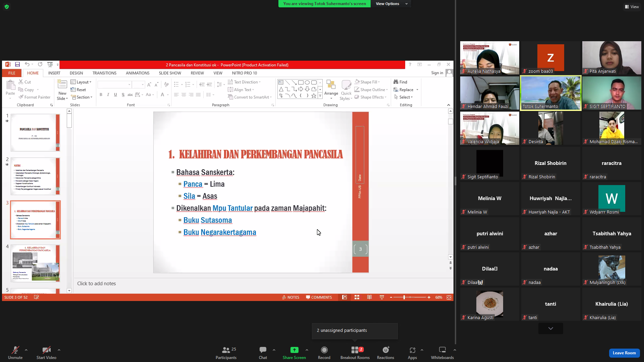Open the font color picker
Viewport: 644px width, 362px height.
pyautogui.click(x=163, y=95)
